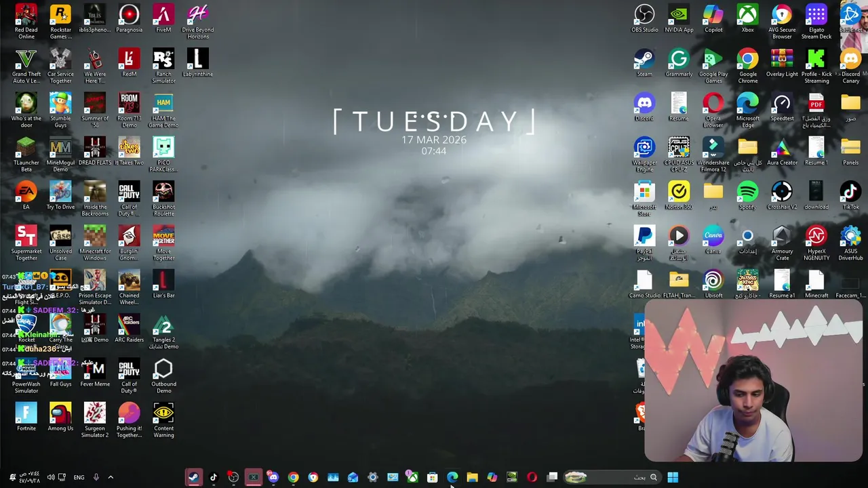Screen dimensions: 868x488
Task: Launch HyperX NGENUITY icon
Action: [x=816, y=243]
